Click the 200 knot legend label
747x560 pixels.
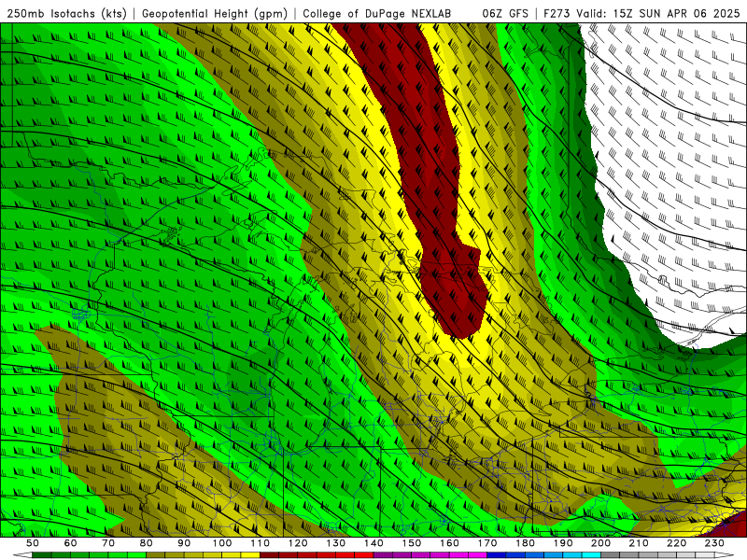pos(600,543)
